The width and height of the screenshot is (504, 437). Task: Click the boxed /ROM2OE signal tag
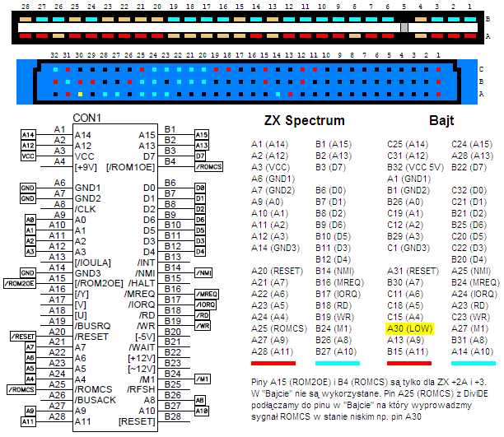[x=20, y=283]
